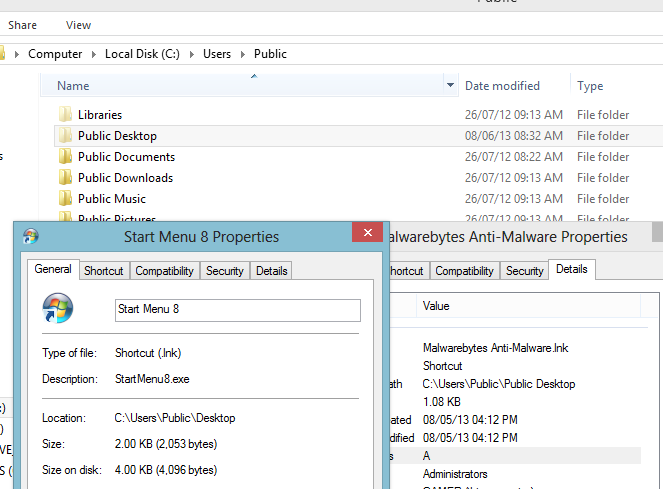The height and width of the screenshot is (489, 663).
Task: Open Security tab in Start Menu 8 Properties
Action: point(225,270)
